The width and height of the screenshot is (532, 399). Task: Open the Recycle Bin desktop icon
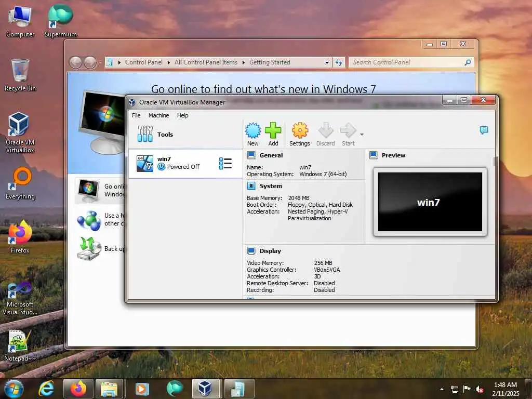20,75
